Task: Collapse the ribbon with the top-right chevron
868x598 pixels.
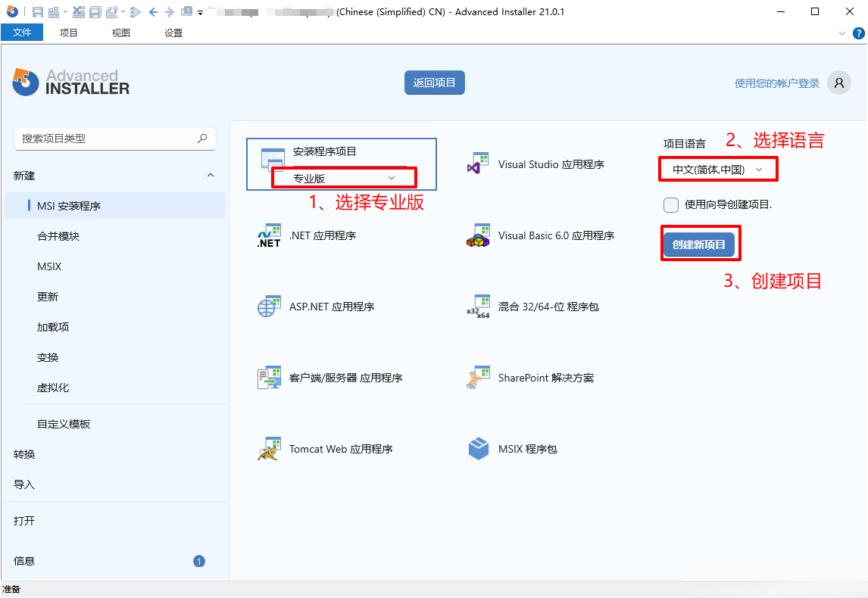Action: tap(842, 33)
